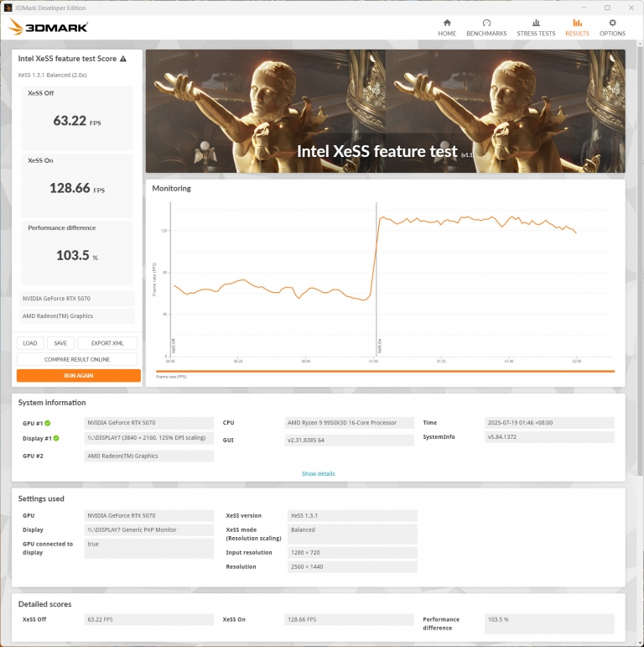
Task: Click the LOAD button
Action: point(30,343)
